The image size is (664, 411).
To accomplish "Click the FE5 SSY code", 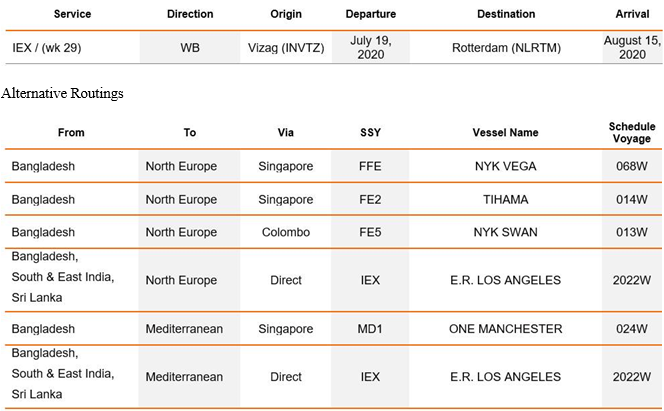I will coord(370,232).
